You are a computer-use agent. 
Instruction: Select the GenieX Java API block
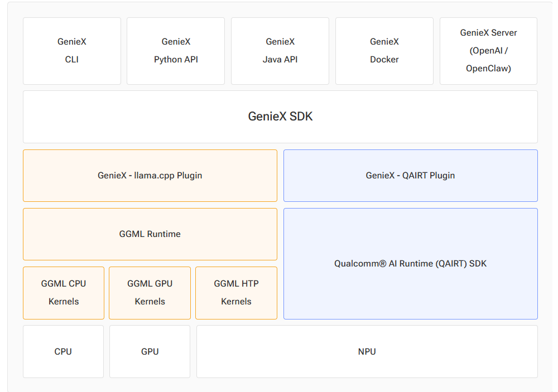tap(280, 51)
